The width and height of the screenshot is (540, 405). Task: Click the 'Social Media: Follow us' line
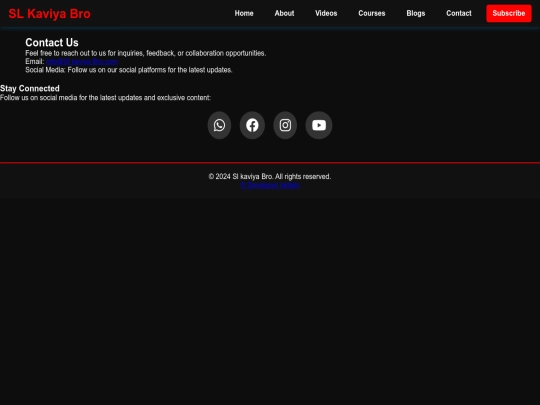point(129,70)
